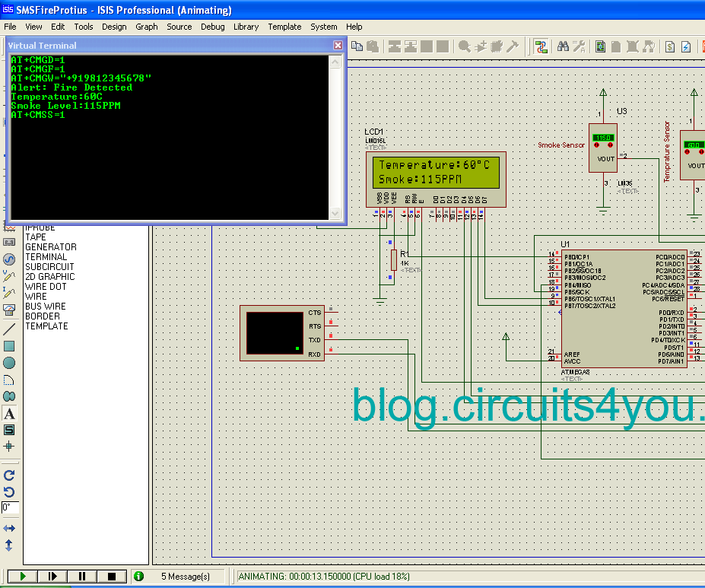Screen dimensions: 705x588
Task: Rotate selection clockwise with rotate icon
Action: pyautogui.click(x=10, y=475)
